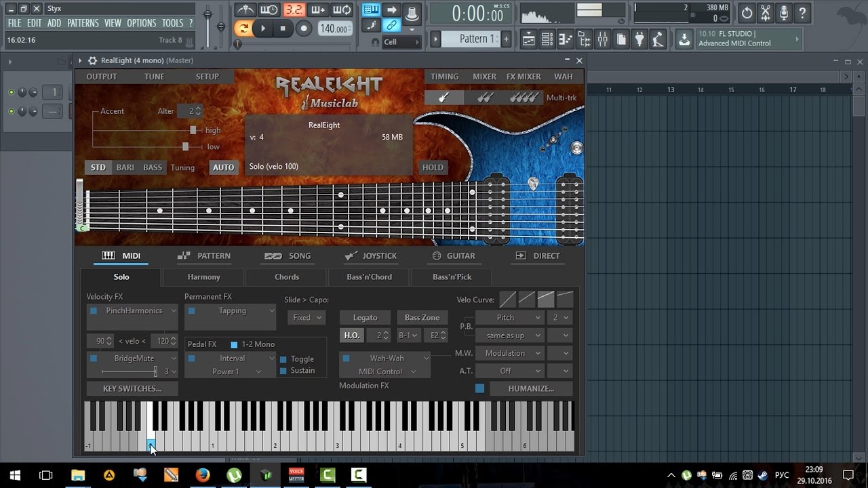Toggle Wah-Wah Modulation FX checkbox
Viewport: 868px width, 488px height.
click(346, 358)
